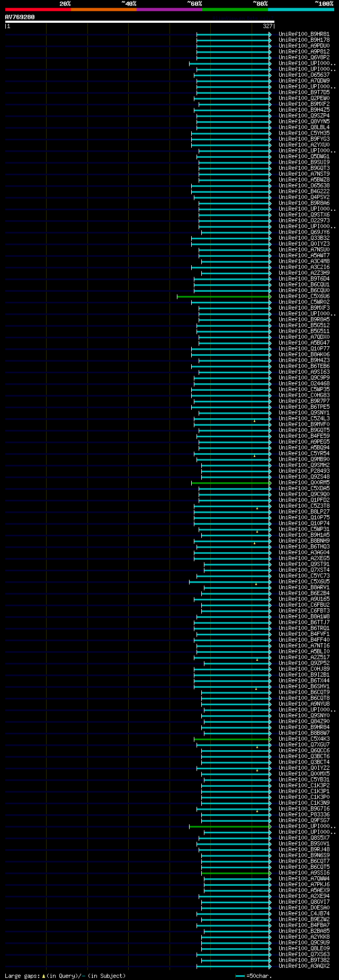Open hit UniRef100_A9PDU0
339x980 pixels.
[304, 46]
